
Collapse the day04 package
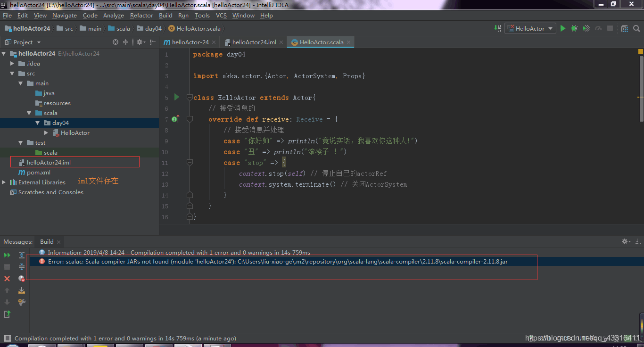(38, 123)
